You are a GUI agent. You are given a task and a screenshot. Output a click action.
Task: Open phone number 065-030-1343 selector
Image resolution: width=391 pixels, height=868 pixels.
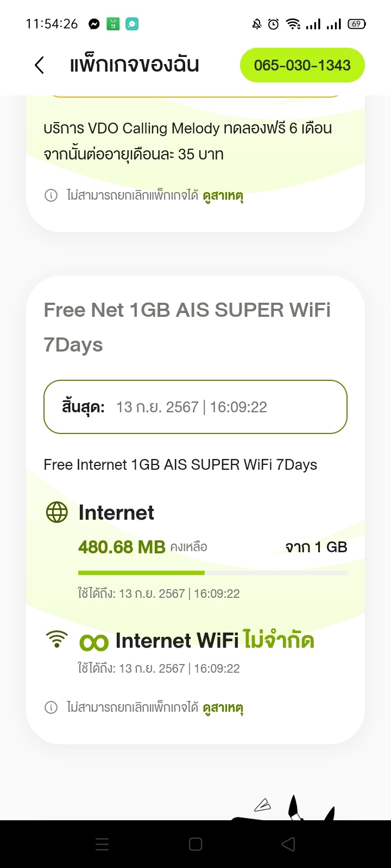pos(302,66)
